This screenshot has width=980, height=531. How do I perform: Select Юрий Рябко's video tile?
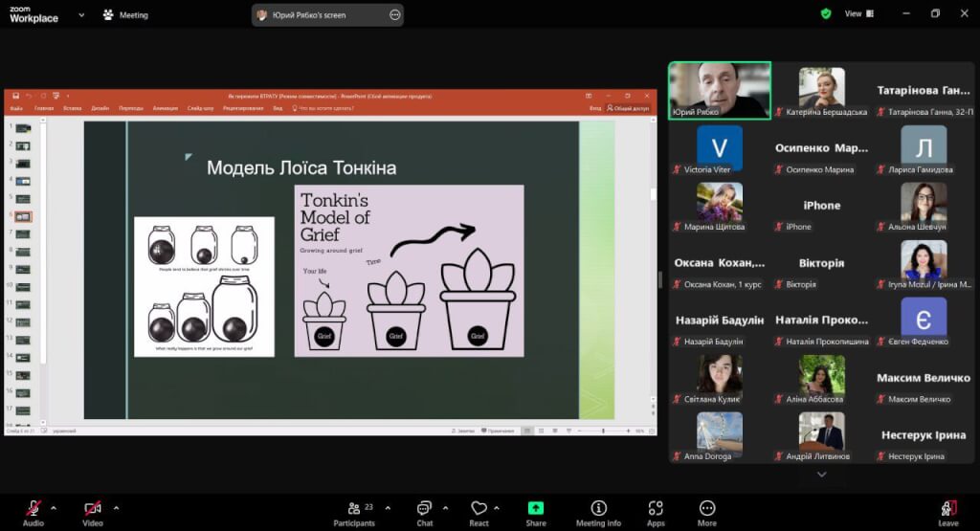[x=720, y=91]
